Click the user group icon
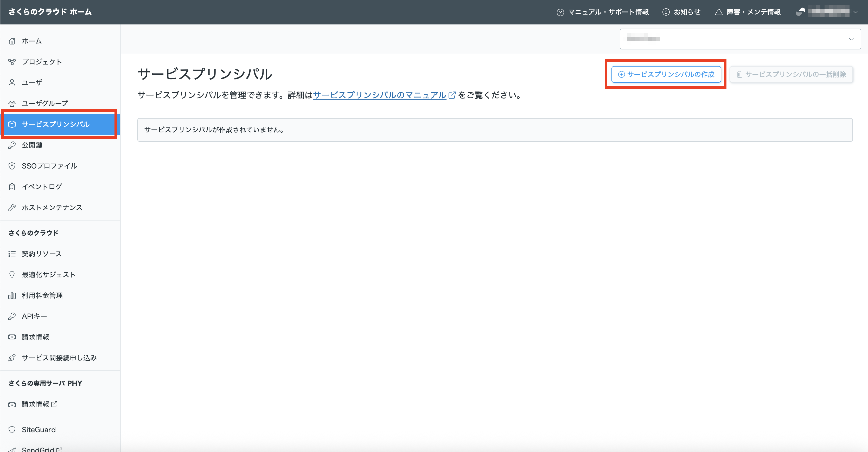 coord(12,104)
